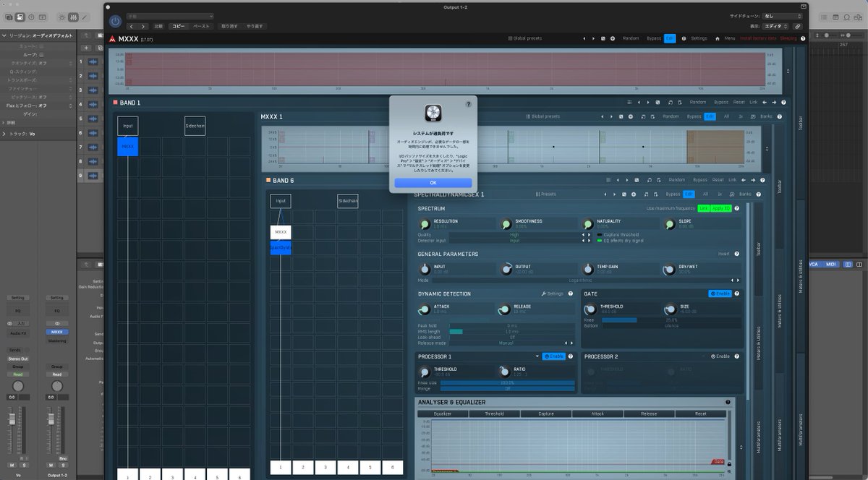This screenshot has height=480, width=868.
Task: Click OK in the system overload dialog
Action: 433,183
